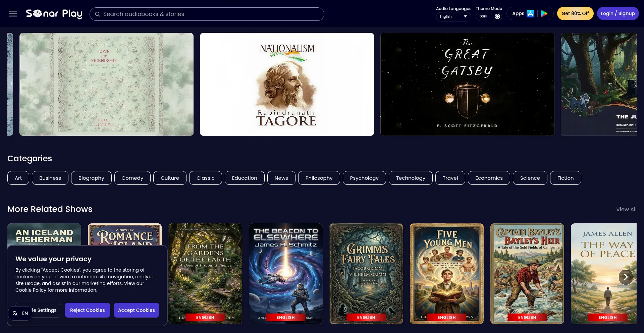Screen dimensions: 644x333
Task: Open Five Young Men book cover
Action: pyautogui.click(x=447, y=274)
